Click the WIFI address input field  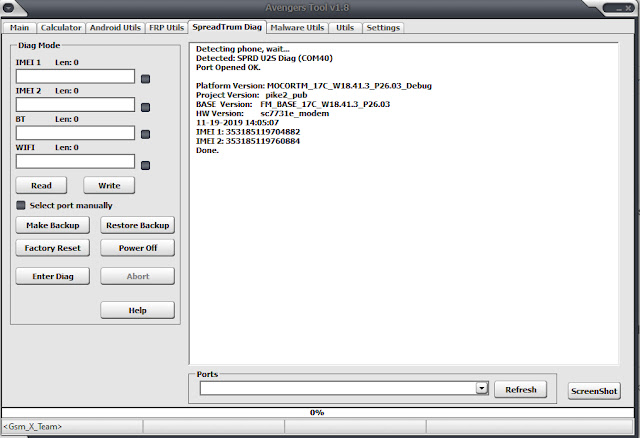pyautogui.click(x=75, y=161)
